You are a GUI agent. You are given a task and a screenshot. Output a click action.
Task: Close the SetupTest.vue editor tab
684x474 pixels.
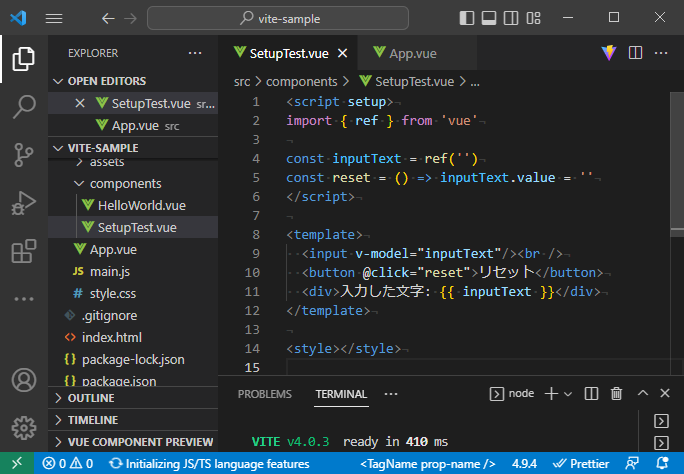(x=343, y=53)
